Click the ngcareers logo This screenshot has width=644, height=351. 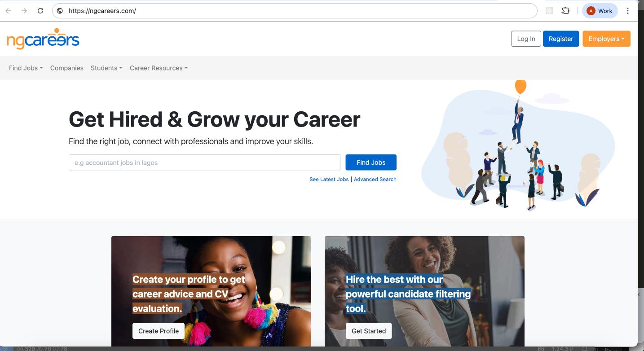[x=43, y=39]
